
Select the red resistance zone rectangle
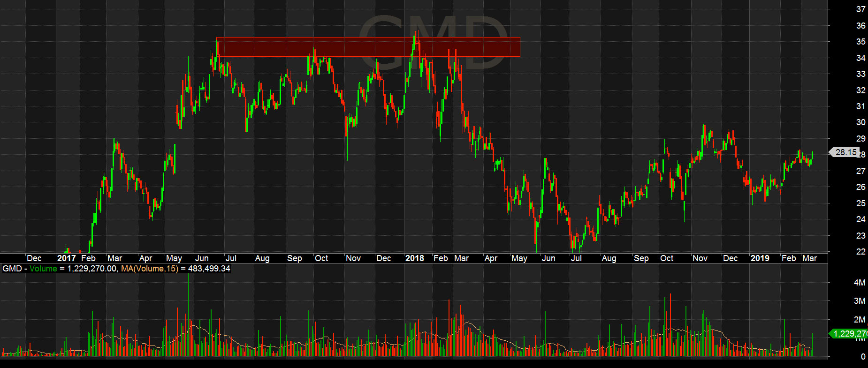(x=368, y=47)
